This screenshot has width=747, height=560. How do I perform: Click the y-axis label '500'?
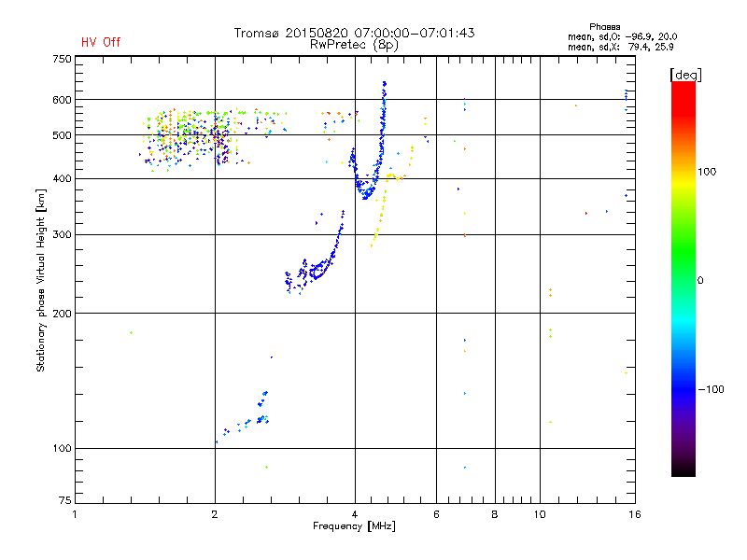pyautogui.click(x=62, y=135)
